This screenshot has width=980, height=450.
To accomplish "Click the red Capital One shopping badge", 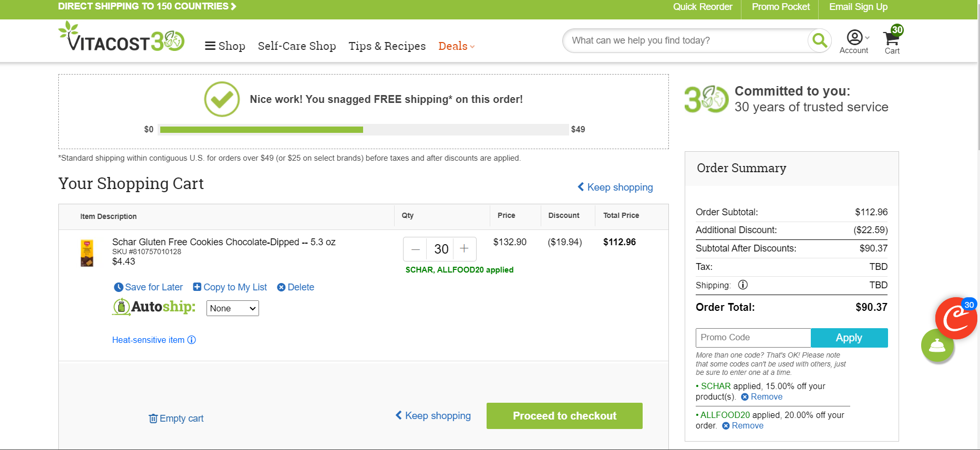I will (956, 318).
